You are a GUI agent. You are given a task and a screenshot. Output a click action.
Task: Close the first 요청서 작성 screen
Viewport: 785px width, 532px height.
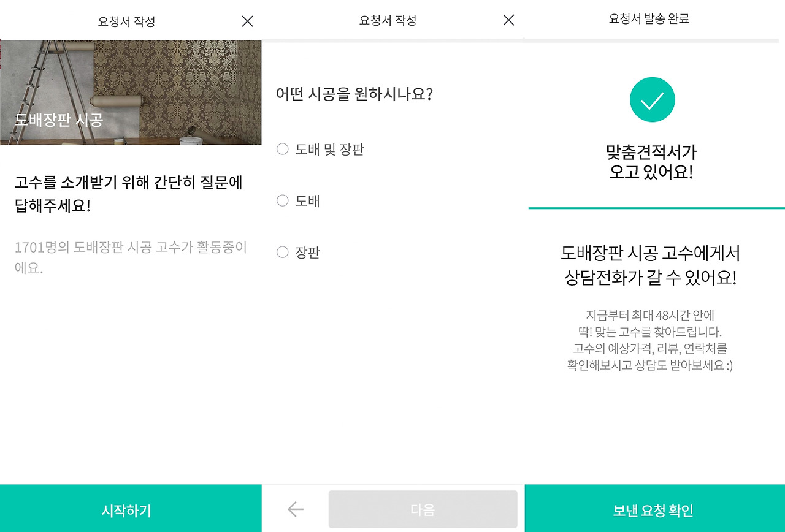point(247,21)
